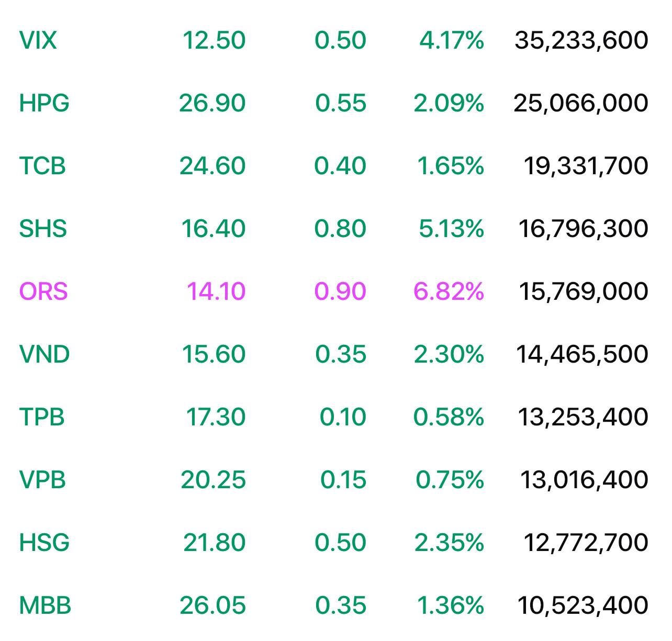
Task: Select TPB volume 13,253,400
Action: pyautogui.click(x=583, y=417)
